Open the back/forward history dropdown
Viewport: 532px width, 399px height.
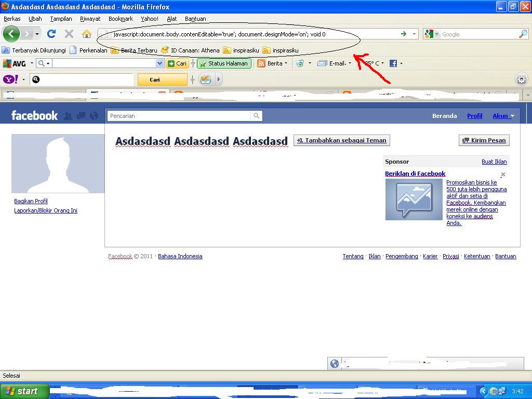tap(37, 34)
